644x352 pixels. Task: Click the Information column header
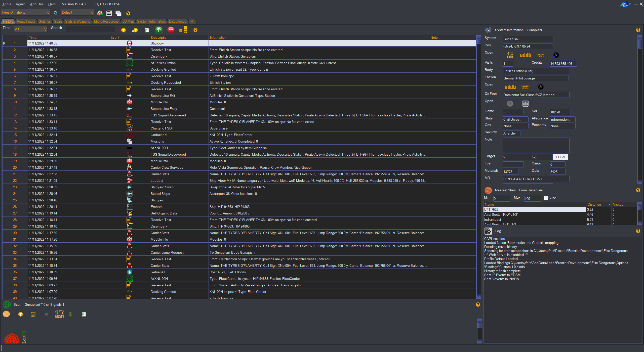click(x=319, y=37)
